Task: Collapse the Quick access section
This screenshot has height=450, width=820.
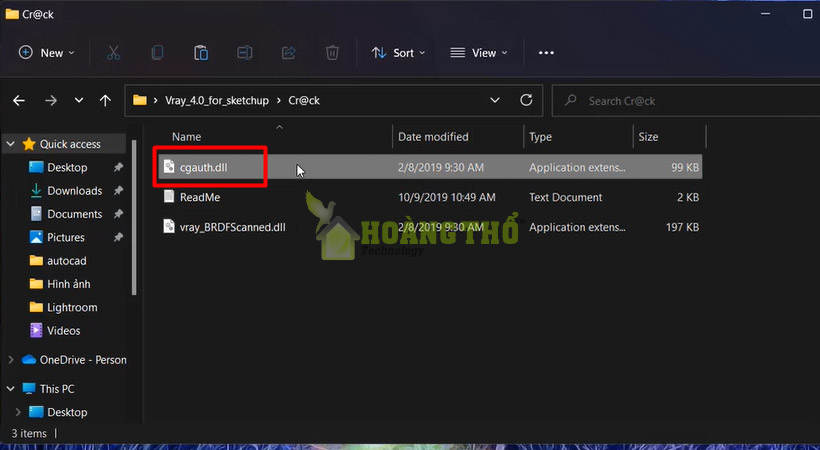Action: pyautogui.click(x=10, y=144)
